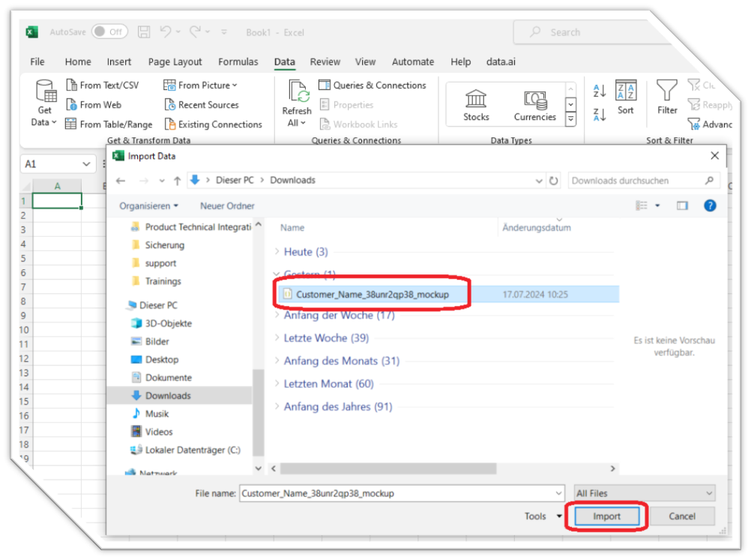Click the Get Data icon
Screen dimensions: 751x560
[x=45, y=93]
